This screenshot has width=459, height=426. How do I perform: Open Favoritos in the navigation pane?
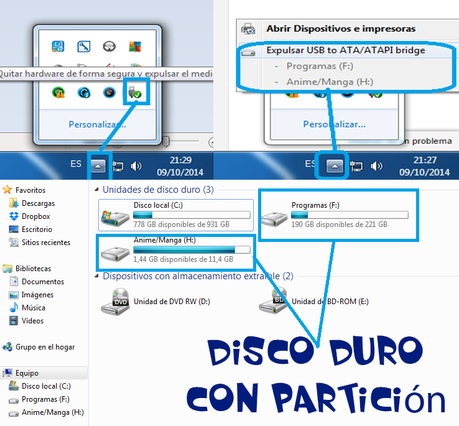(x=24, y=190)
